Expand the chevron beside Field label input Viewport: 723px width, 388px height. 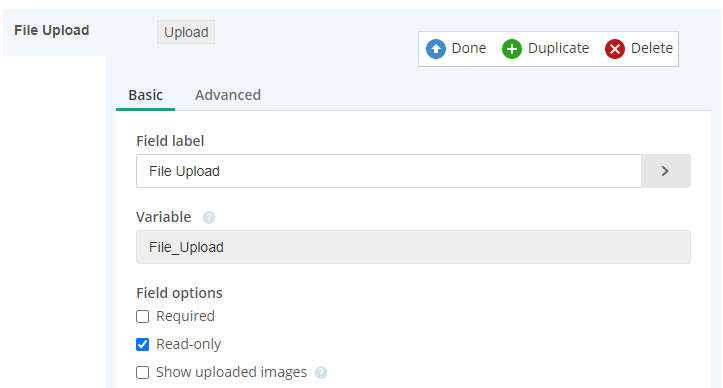665,171
